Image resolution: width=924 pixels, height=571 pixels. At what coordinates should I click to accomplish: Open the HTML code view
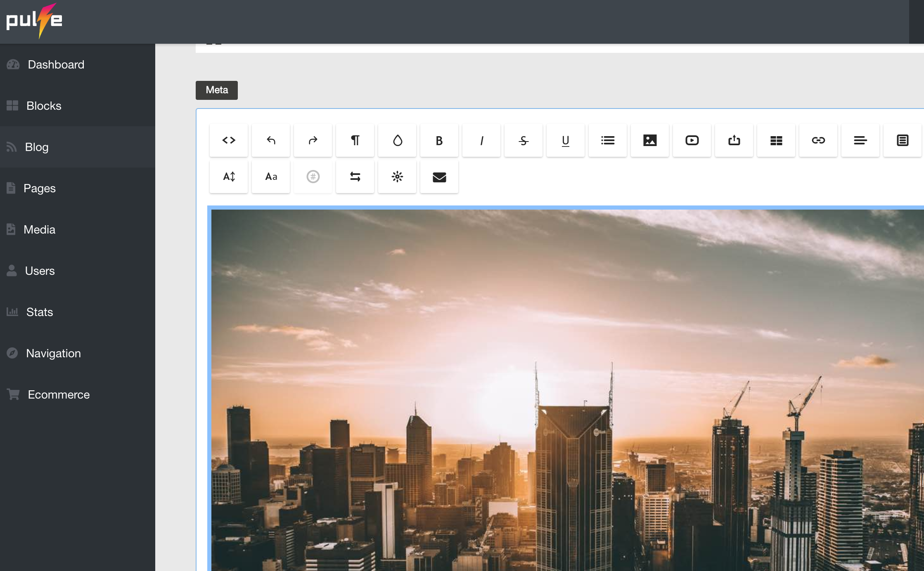pyautogui.click(x=228, y=140)
